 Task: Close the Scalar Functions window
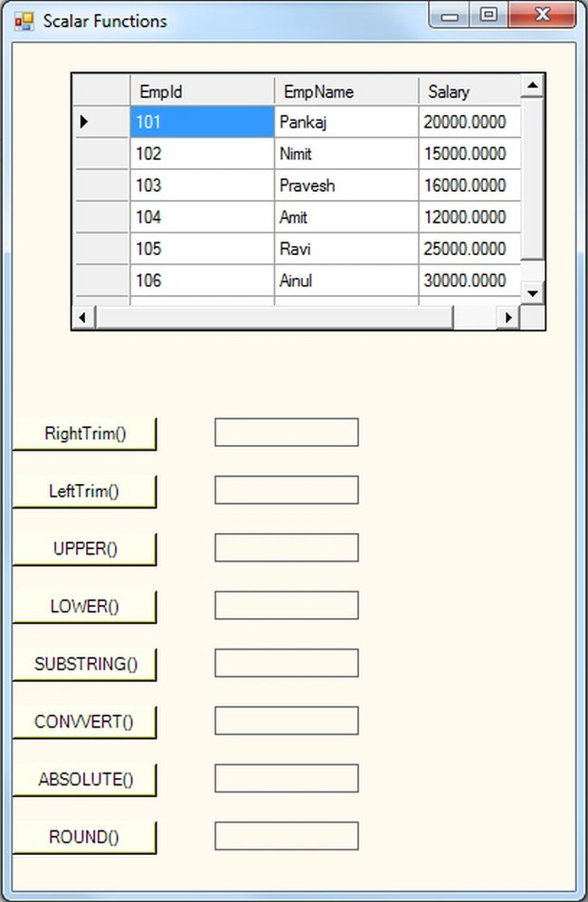(541, 15)
